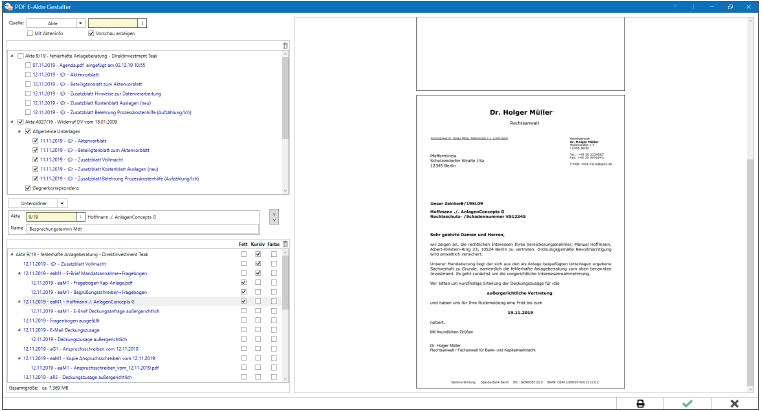Click the Kursiv column header
The width and height of the screenshot is (762, 411).
pyautogui.click(x=258, y=244)
